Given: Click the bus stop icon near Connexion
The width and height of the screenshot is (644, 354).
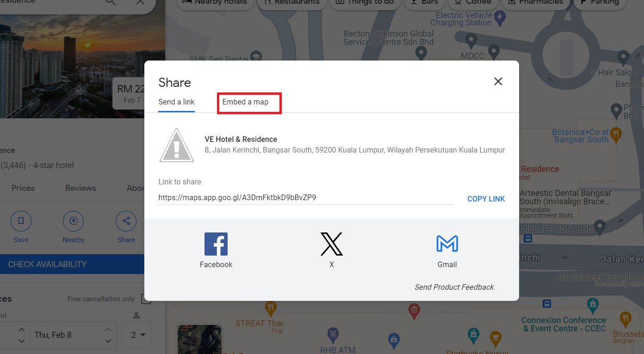Looking at the screenshot, I should [x=547, y=304].
